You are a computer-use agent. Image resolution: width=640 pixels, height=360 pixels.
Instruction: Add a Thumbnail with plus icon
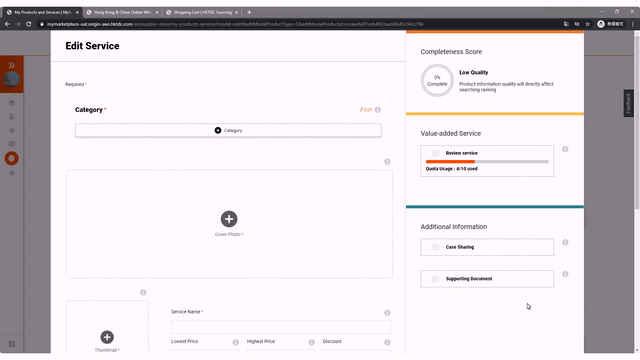[107, 337]
